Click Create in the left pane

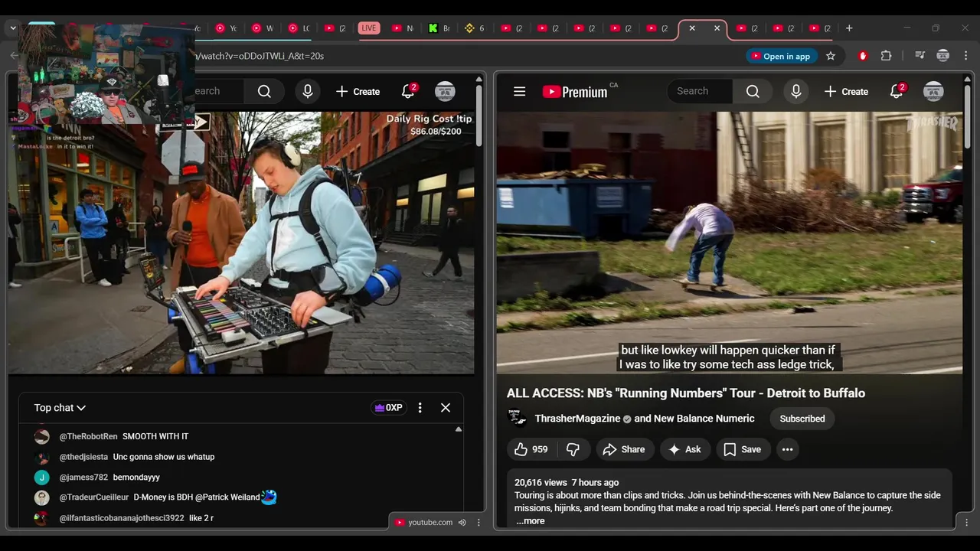(x=358, y=92)
